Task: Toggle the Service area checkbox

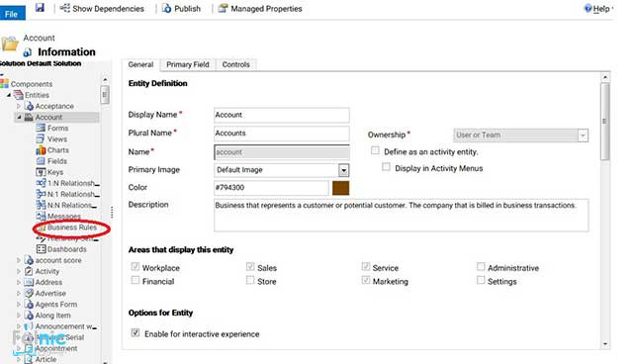Action: pos(366,266)
